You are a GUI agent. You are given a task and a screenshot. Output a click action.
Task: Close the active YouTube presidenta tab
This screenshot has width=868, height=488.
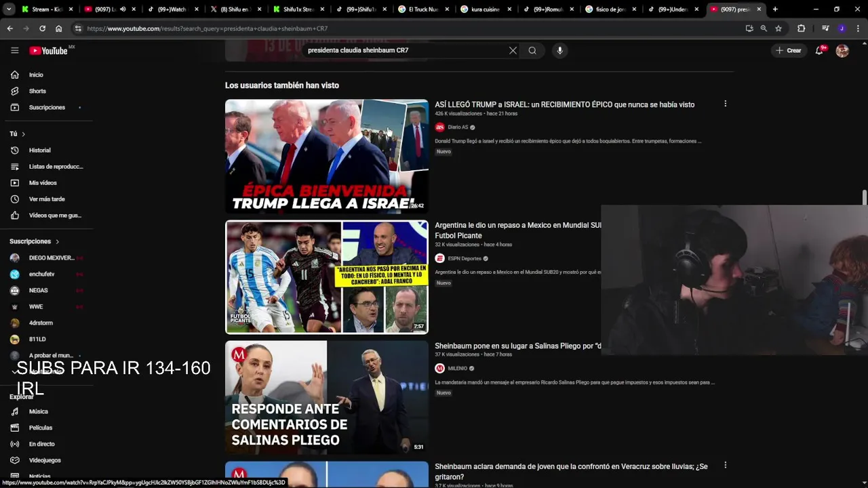[x=759, y=9]
